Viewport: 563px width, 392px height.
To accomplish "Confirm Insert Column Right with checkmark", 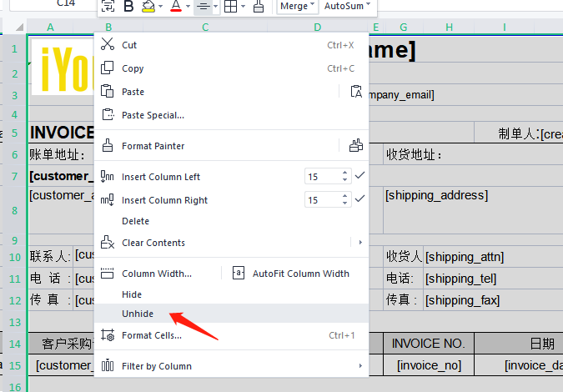I will [x=360, y=199].
